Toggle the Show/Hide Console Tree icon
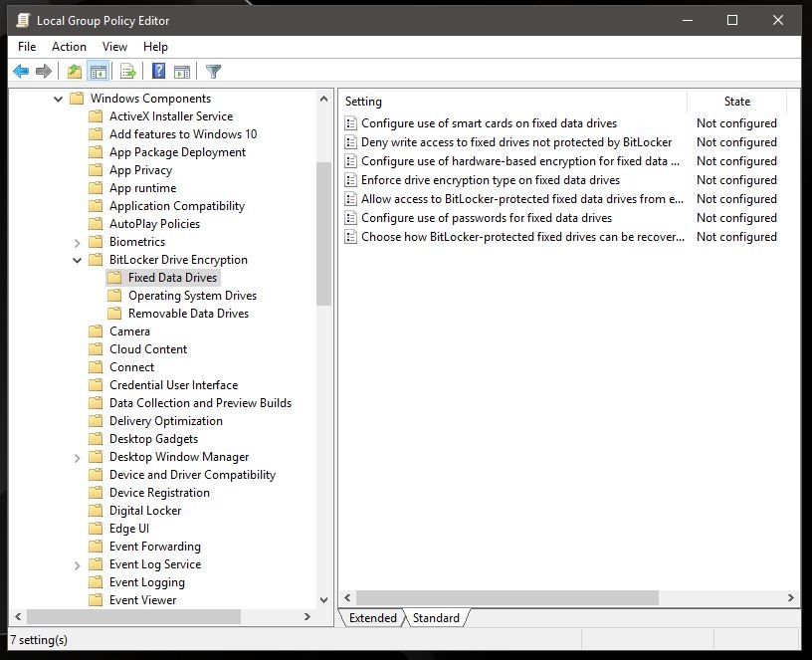 point(98,71)
